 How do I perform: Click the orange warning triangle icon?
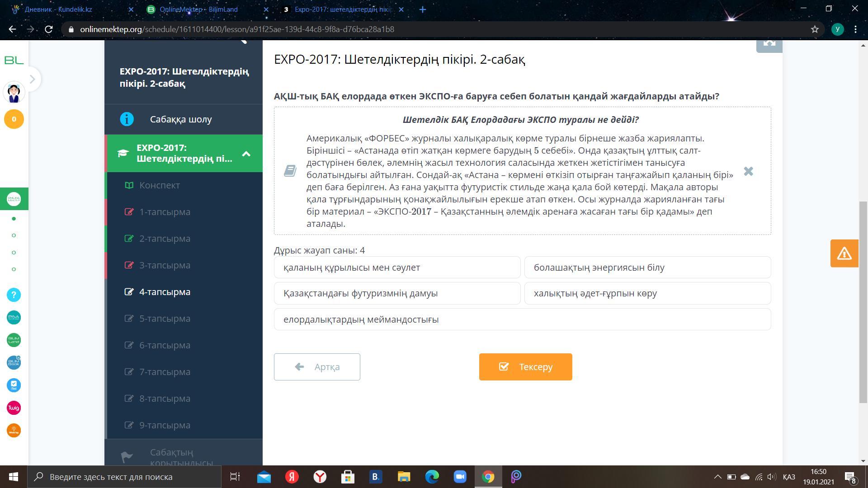point(844,253)
